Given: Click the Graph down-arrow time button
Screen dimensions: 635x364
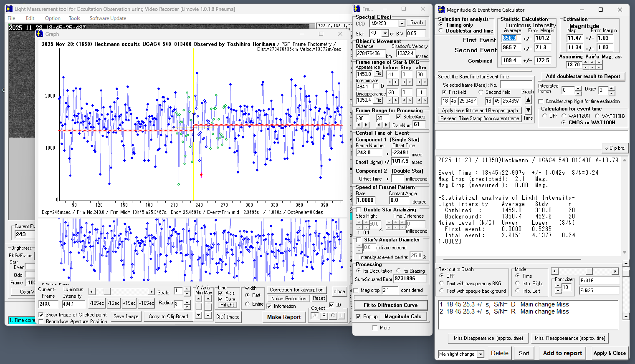Looking at the screenshot, I should coord(528,110).
